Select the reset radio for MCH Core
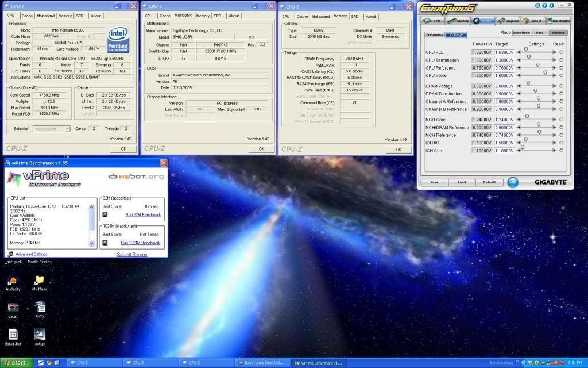 [562, 120]
